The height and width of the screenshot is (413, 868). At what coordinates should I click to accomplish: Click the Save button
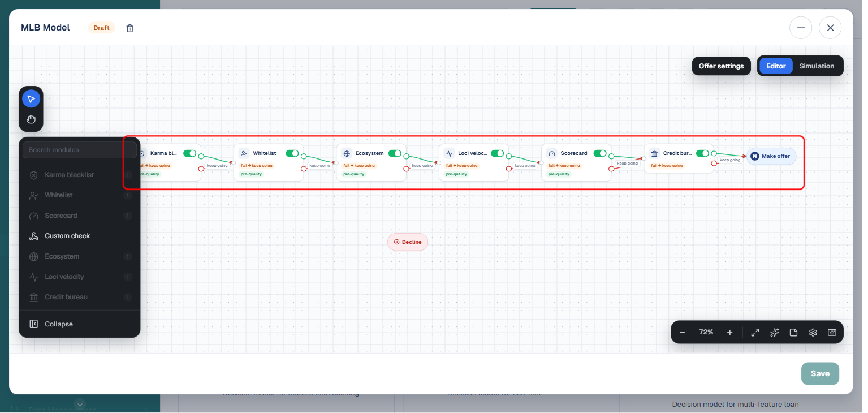(x=820, y=373)
